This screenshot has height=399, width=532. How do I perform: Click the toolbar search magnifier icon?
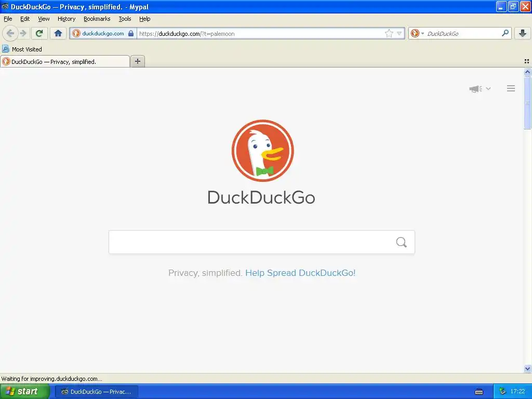pos(505,33)
